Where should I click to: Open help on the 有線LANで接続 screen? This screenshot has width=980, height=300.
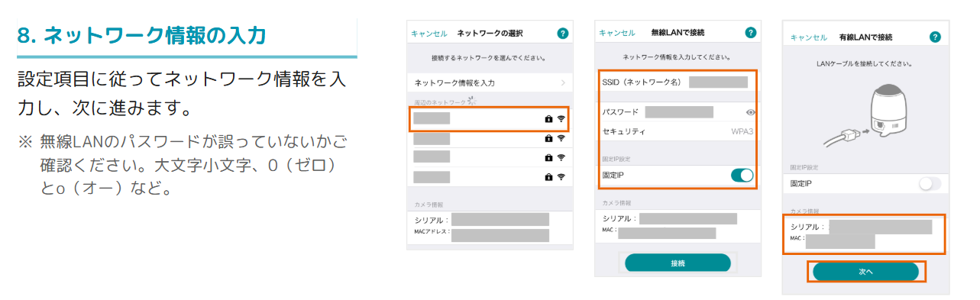[x=935, y=37]
